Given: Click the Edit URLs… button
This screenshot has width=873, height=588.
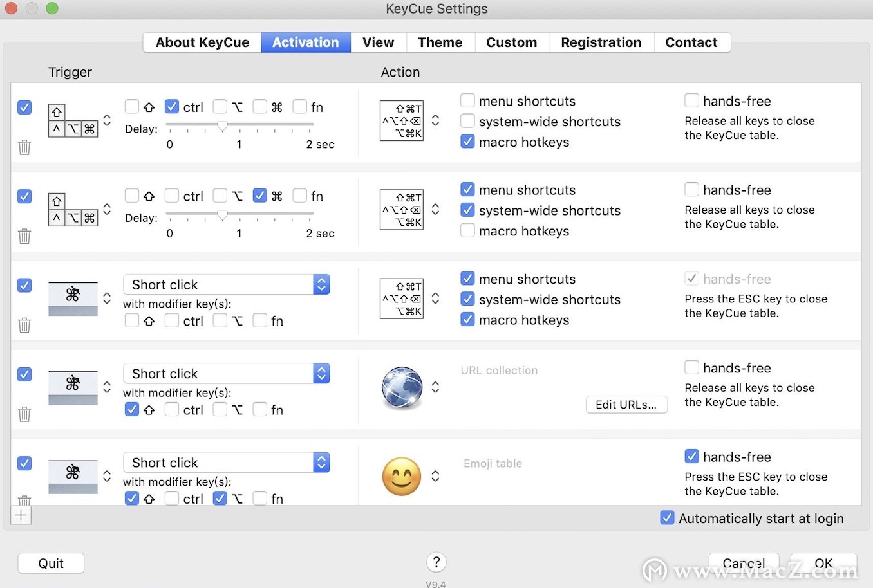Looking at the screenshot, I should pos(626,405).
